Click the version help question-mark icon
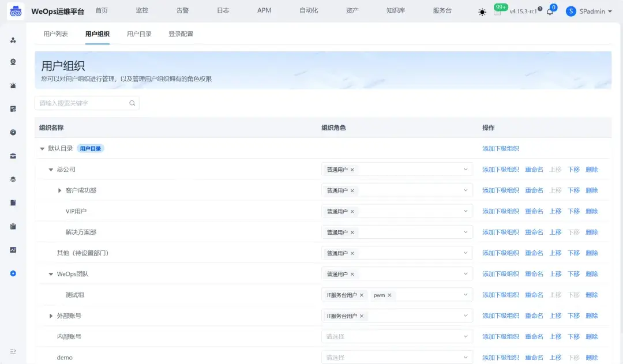Image resolution: width=623 pixels, height=364 pixels. [540, 9]
